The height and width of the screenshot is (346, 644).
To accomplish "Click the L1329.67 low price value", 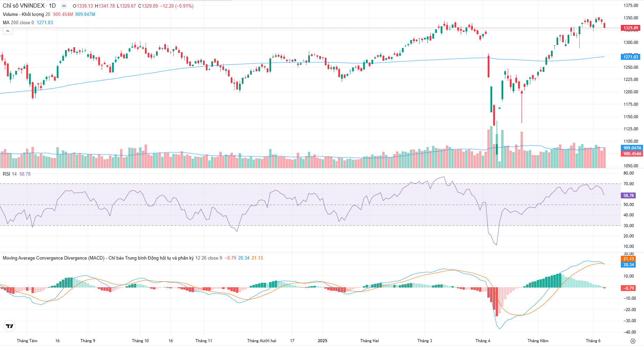I will click(x=126, y=6).
